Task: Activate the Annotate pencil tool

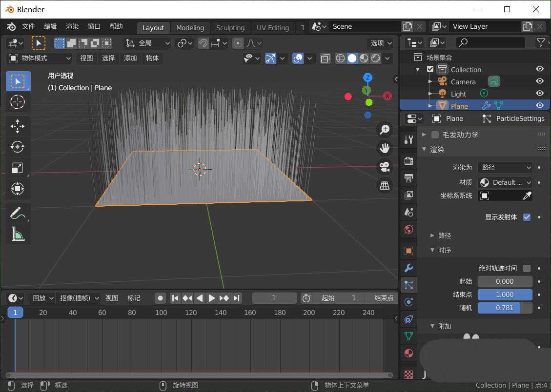Action: click(x=18, y=213)
